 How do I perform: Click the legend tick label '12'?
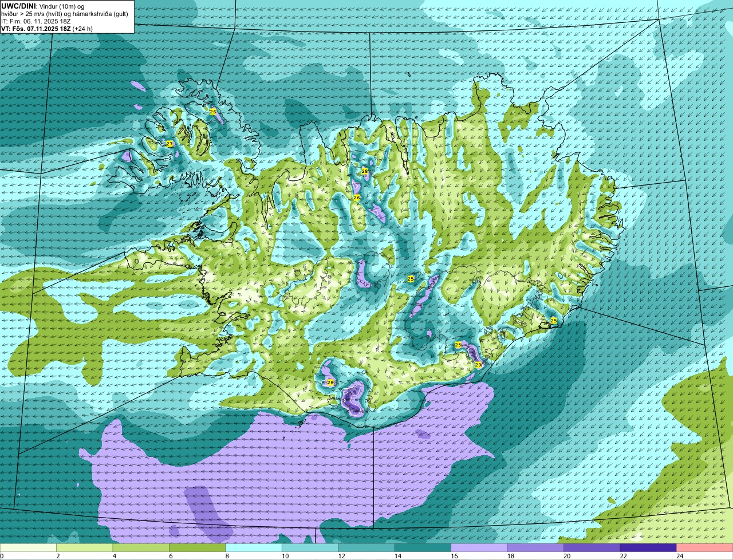coord(341,555)
